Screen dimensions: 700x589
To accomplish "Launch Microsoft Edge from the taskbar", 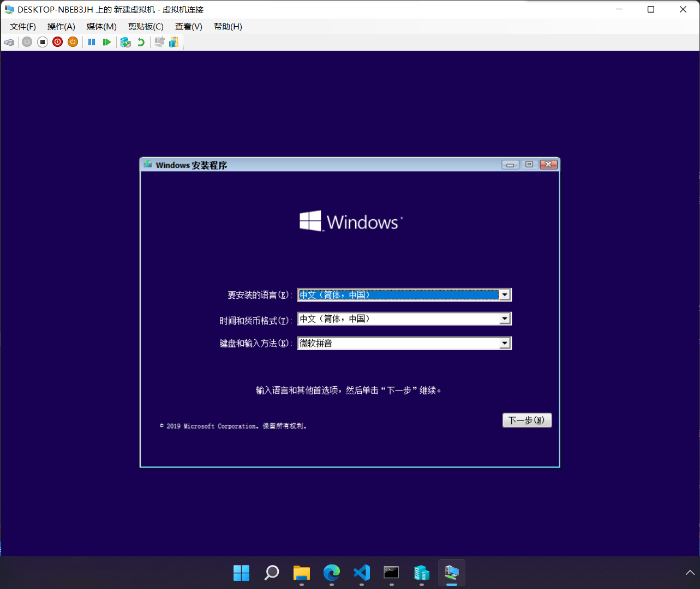I will (331, 573).
